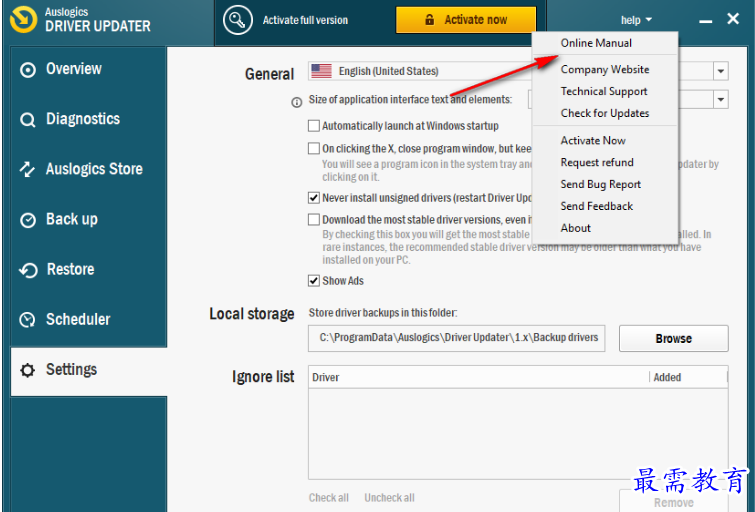This screenshot has height=512, width=755.
Task: Open Online Manual from help menu
Action: click(605, 43)
